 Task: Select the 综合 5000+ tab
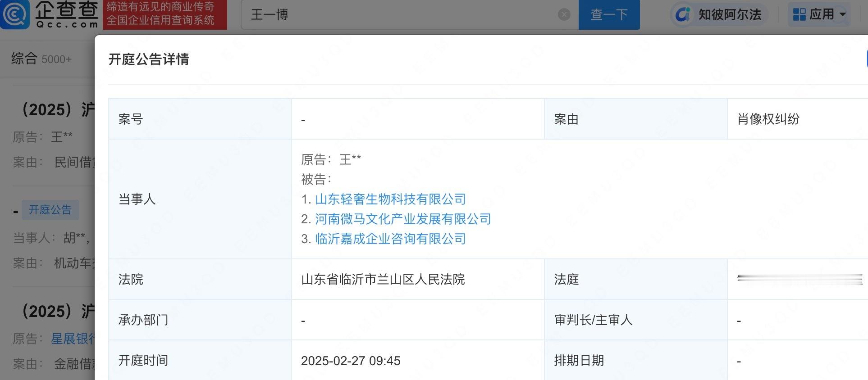41,59
